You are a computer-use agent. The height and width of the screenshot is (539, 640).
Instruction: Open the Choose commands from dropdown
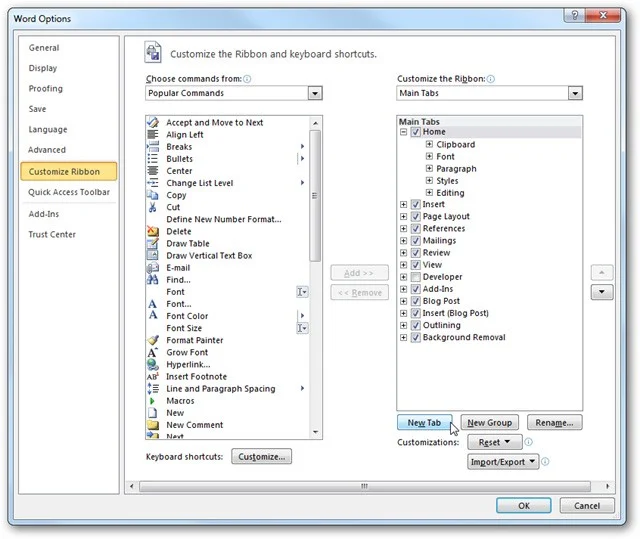click(315, 93)
